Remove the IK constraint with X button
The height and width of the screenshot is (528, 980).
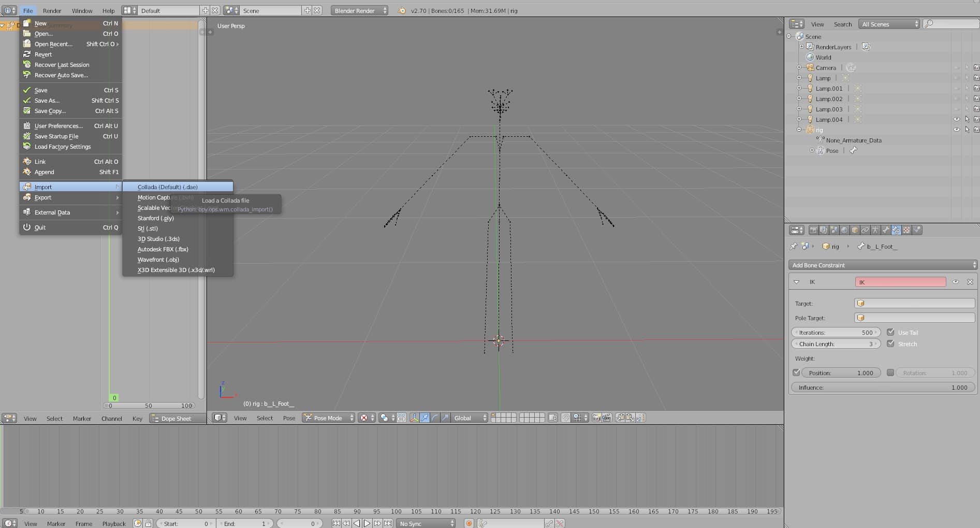click(x=970, y=282)
